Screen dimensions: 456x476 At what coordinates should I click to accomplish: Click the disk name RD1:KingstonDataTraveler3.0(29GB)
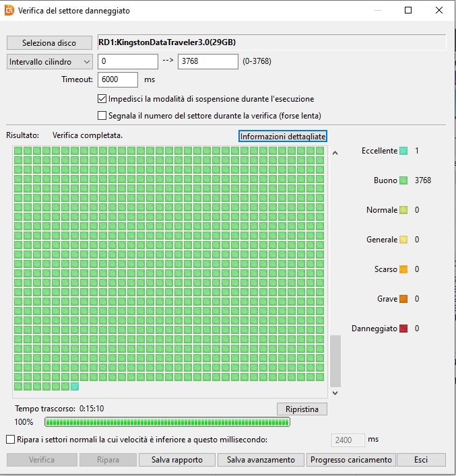167,42
